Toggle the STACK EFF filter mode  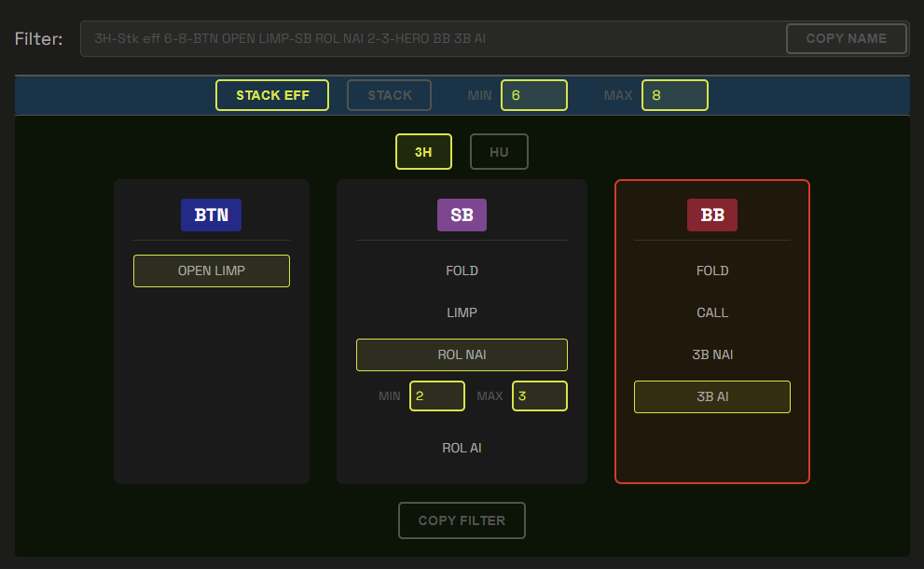tap(272, 95)
